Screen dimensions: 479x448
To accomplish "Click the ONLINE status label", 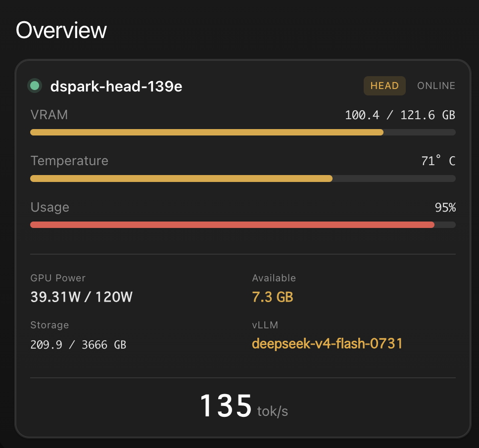I will click(x=436, y=86).
